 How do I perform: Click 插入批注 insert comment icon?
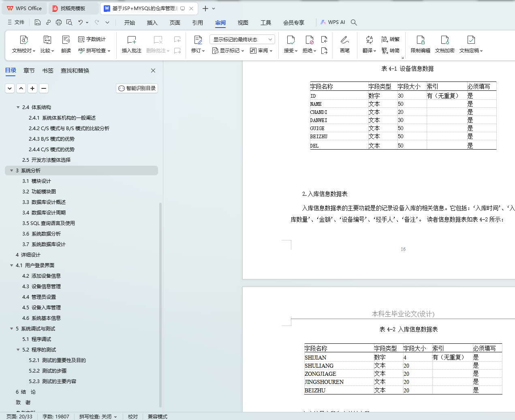click(x=132, y=40)
